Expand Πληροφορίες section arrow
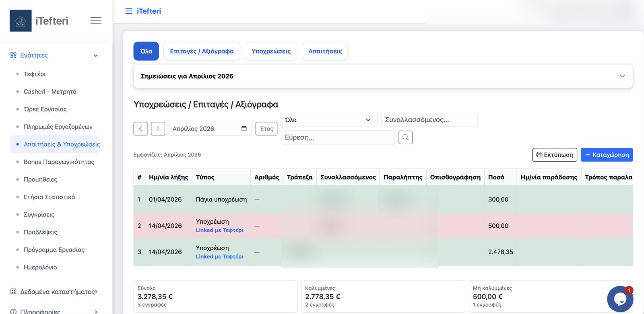The width and height of the screenshot is (644, 314). click(x=96, y=312)
